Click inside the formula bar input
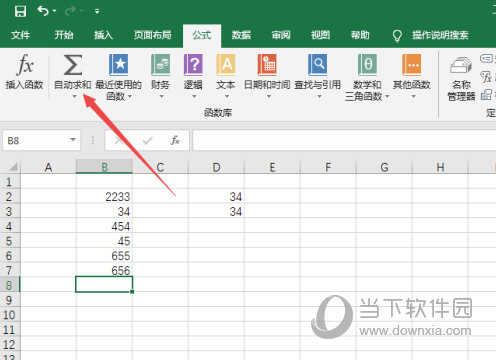 pyautogui.click(x=344, y=140)
